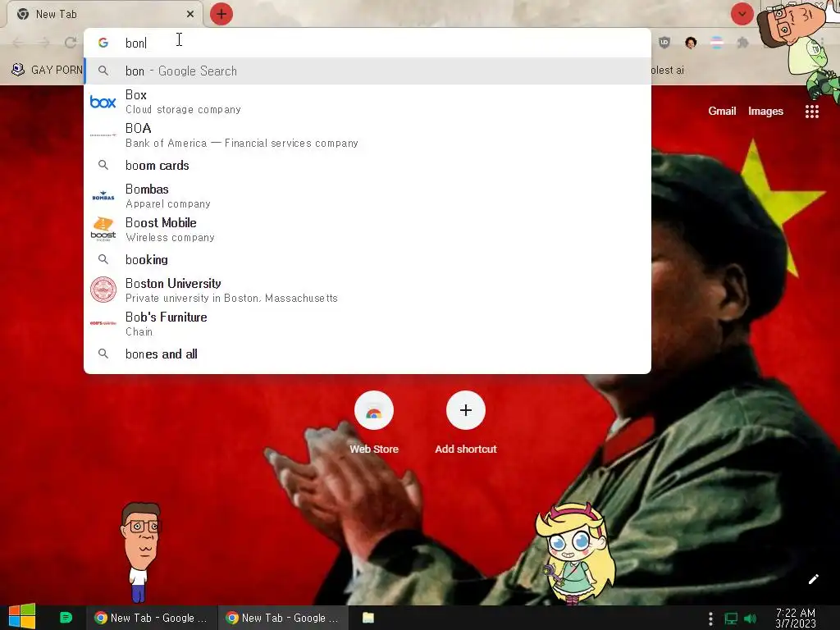Click in the address bar containing 'bon'
840x630 pixels.
point(367,43)
